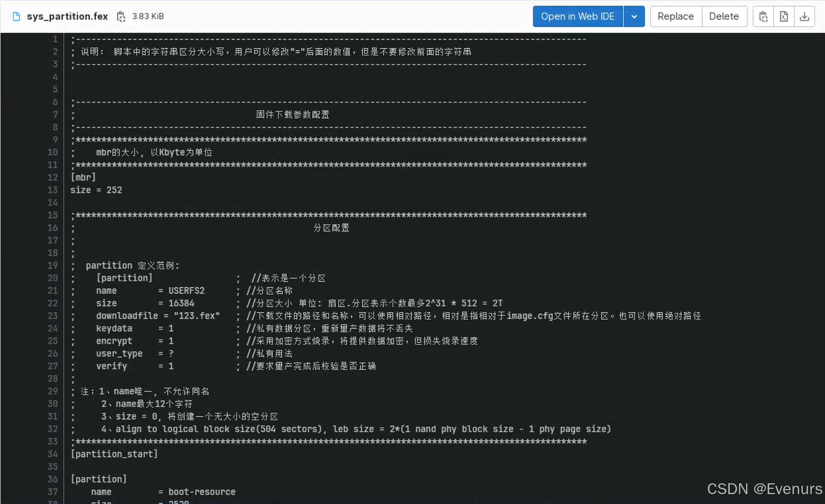Select line number 1
Image resolution: width=825 pixels, height=504 pixels.
55,39
